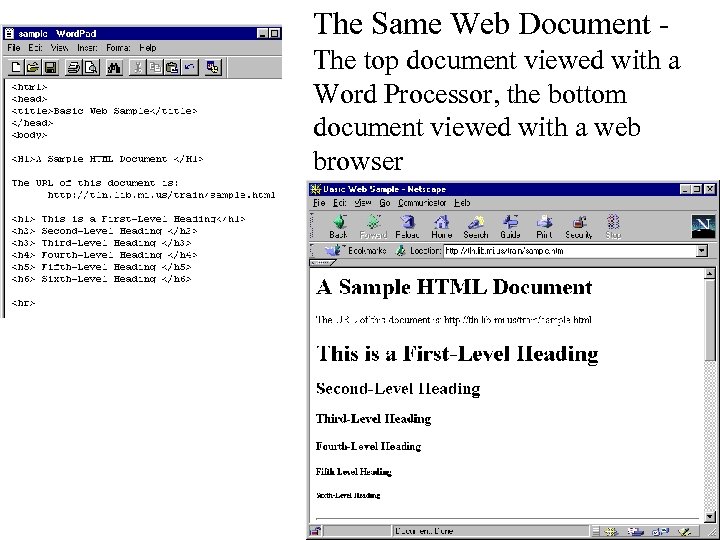Open the Format menu in WordPad
Screen dimensions: 720x540
pos(118,48)
